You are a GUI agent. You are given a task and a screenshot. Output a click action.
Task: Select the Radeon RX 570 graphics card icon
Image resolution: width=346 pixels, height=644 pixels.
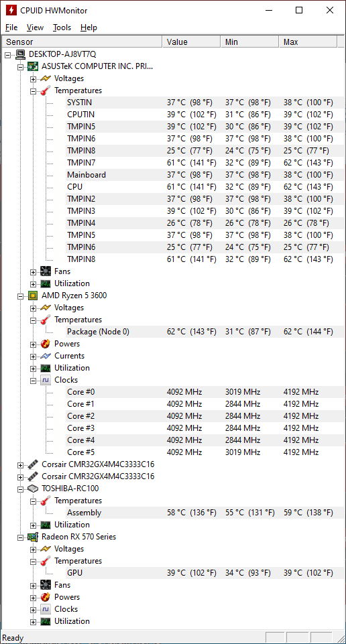pyautogui.click(x=33, y=537)
